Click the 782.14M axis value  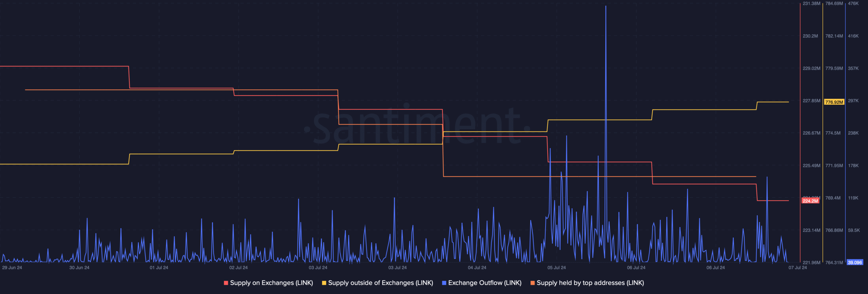(834, 36)
